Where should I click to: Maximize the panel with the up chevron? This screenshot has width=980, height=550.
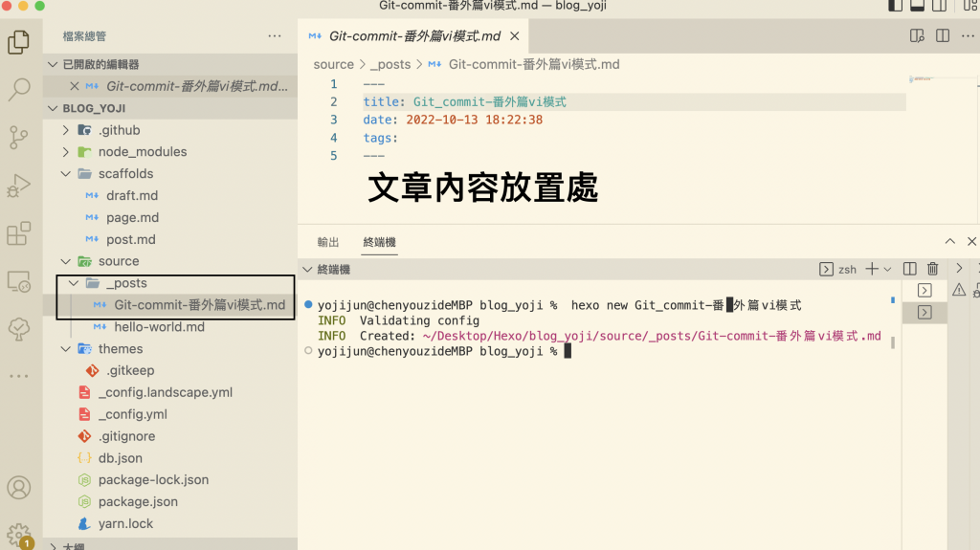(x=950, y=241)
